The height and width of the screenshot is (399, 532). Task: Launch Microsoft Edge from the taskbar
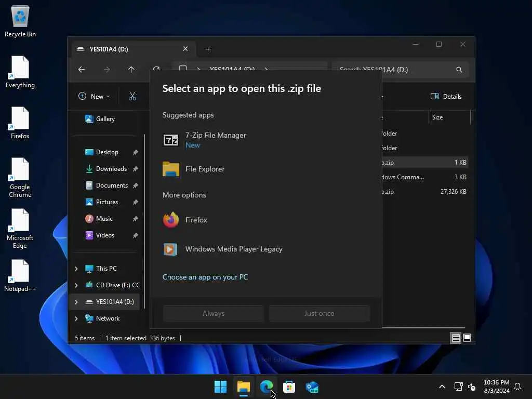point(267,387)
